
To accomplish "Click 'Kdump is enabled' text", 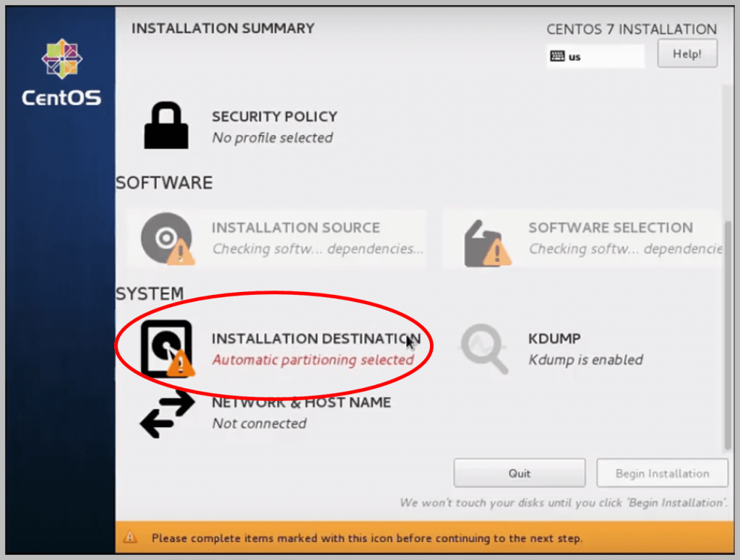I will pos(585,360).
